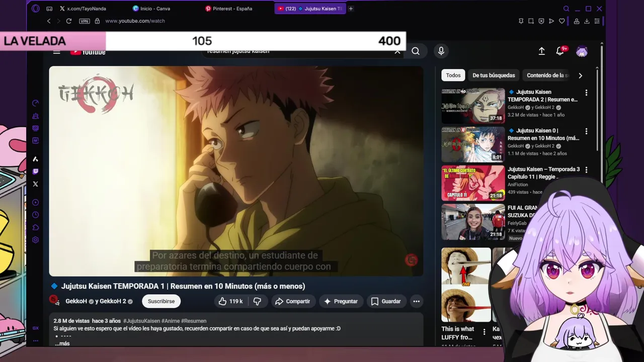The width and height of the screenshot is (644, 362).
Task: Open the Easy Setup sliders icon
Action: pos(597,21)
